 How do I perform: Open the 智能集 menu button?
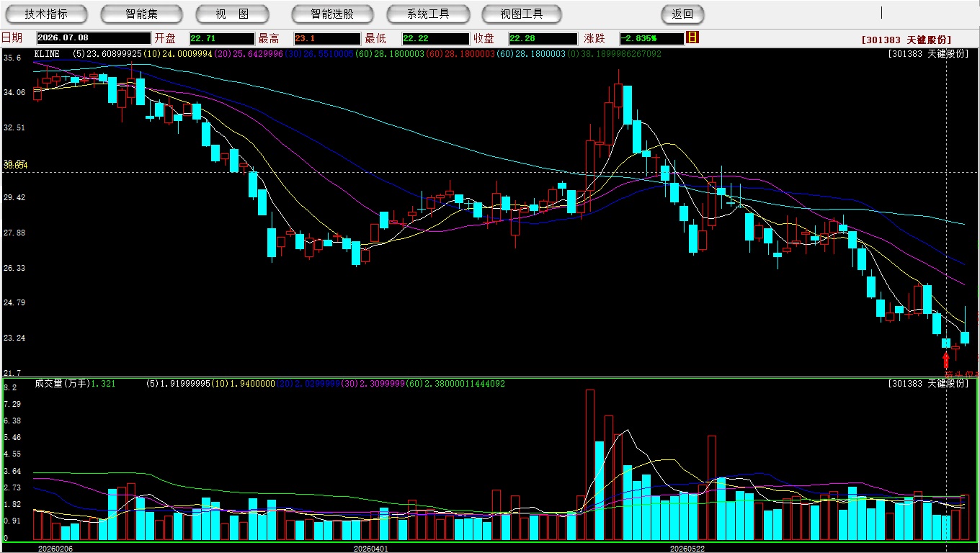pos(141,14)
